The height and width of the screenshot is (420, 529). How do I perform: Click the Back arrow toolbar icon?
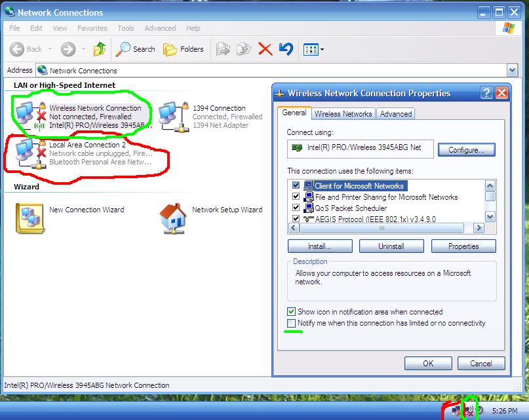(x=17, y=49)
